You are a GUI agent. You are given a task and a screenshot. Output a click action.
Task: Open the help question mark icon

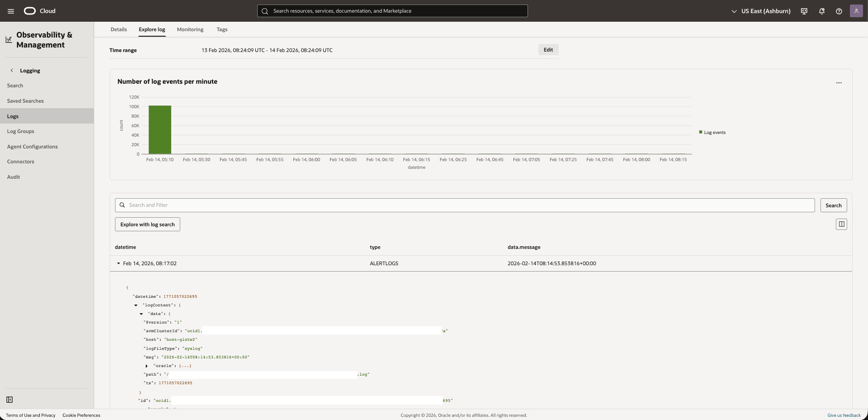coord(839,11)
